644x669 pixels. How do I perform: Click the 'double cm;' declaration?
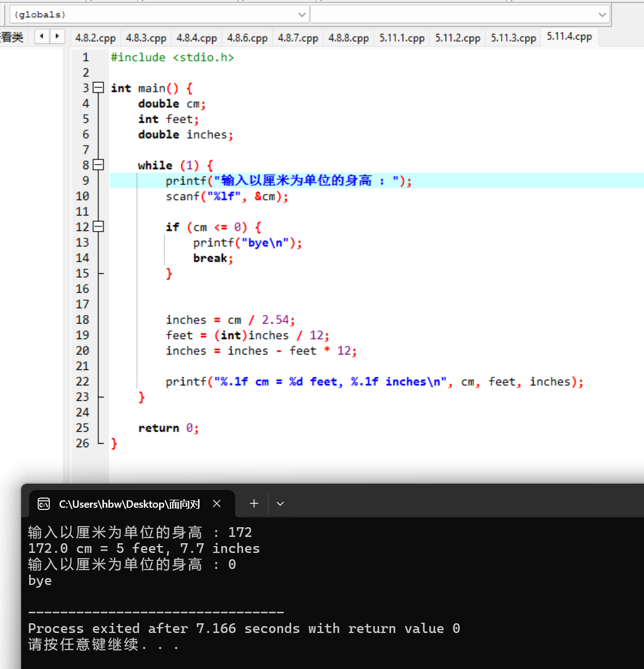(172, 103)
